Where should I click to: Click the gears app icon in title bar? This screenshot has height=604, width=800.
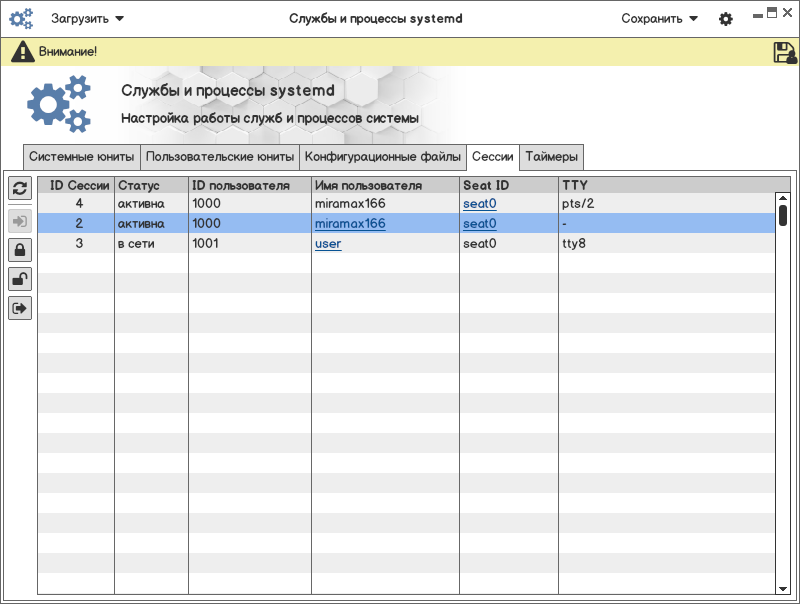pos(21,18)
